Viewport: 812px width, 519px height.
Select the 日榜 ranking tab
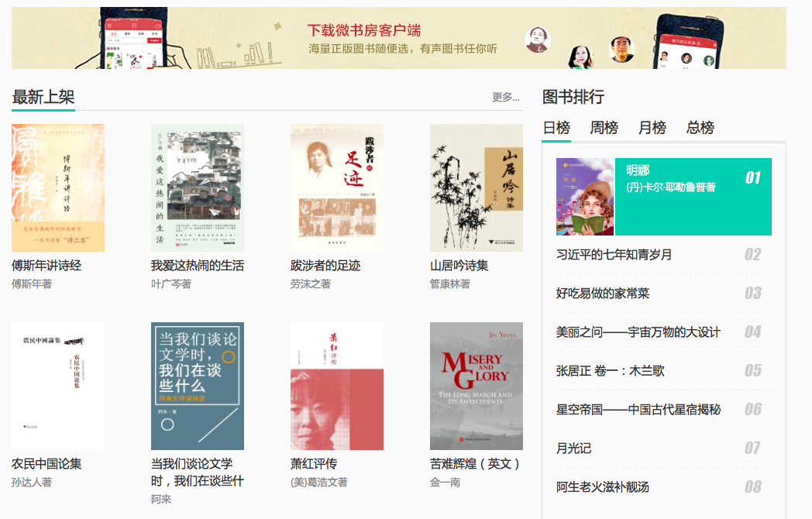pos(556,127)
